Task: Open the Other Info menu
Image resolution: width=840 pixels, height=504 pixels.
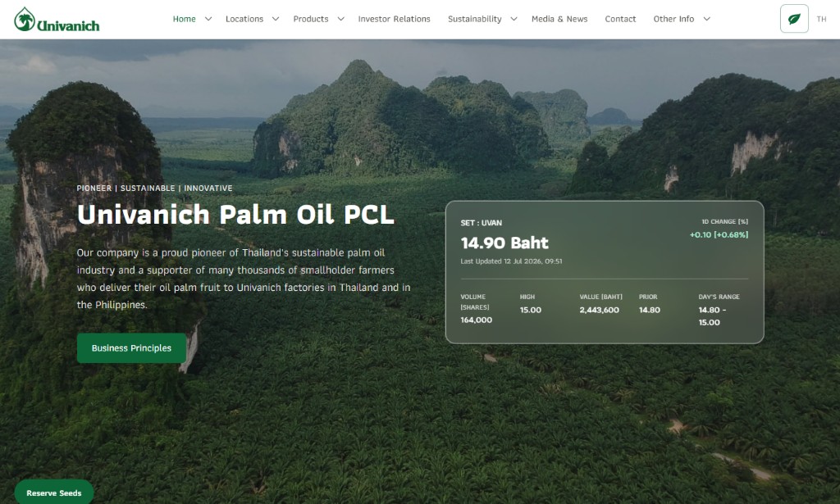Action: [673, 20]
